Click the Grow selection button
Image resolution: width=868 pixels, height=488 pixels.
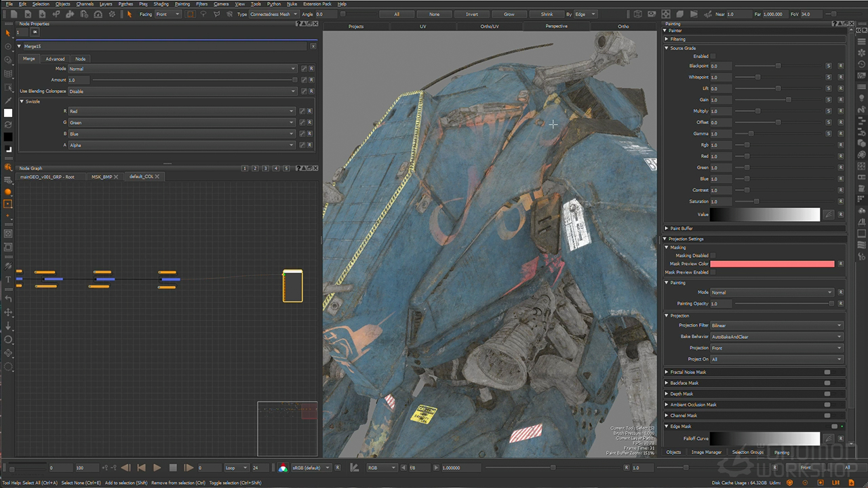coord(509,14)
